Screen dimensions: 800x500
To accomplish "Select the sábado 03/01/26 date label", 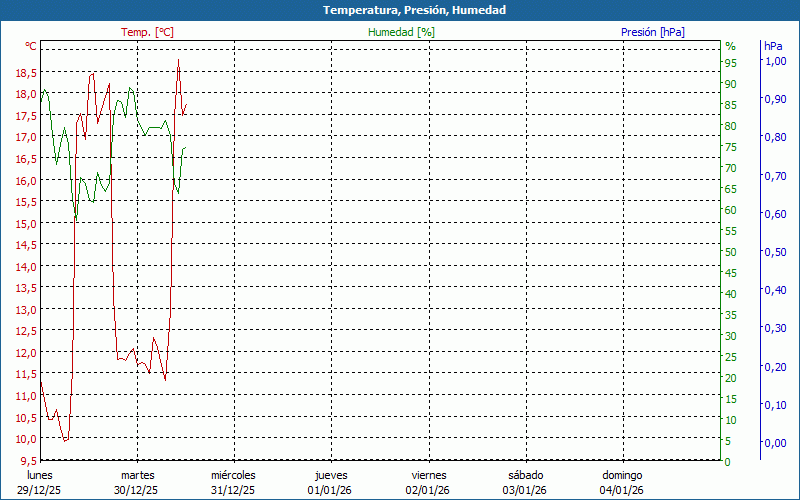I will (525, 483).
